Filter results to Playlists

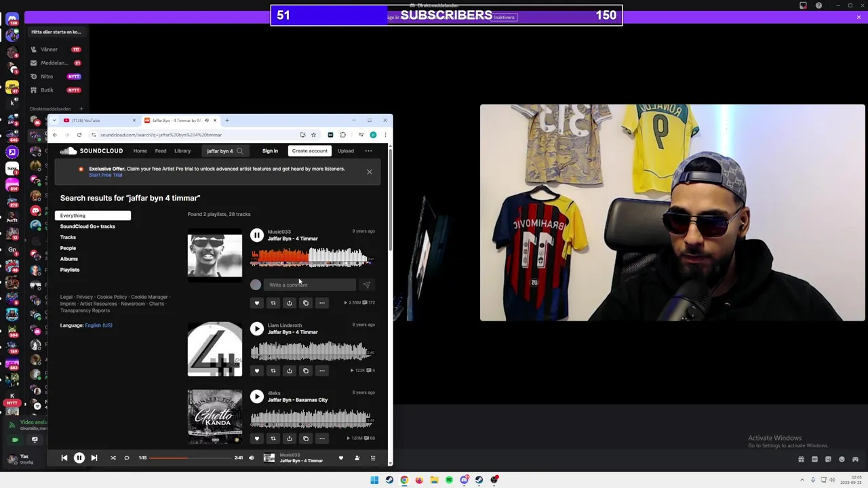tap(70, 270)
